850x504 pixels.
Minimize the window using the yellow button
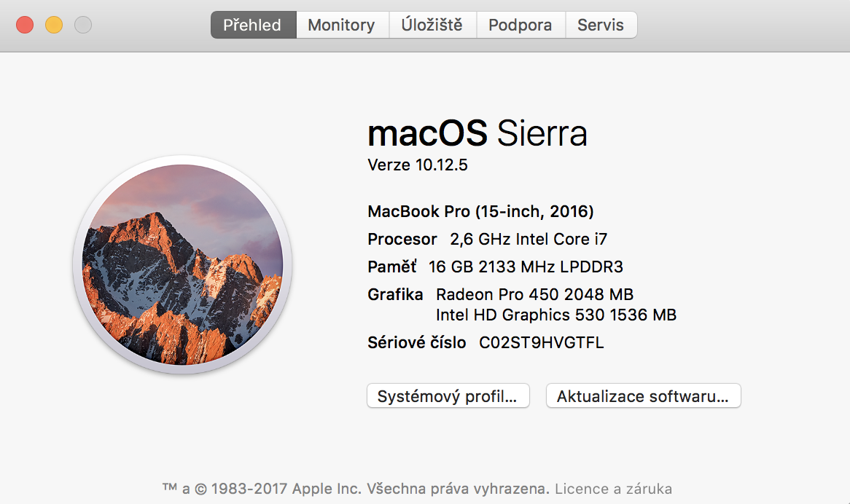[x=54, y=25]
